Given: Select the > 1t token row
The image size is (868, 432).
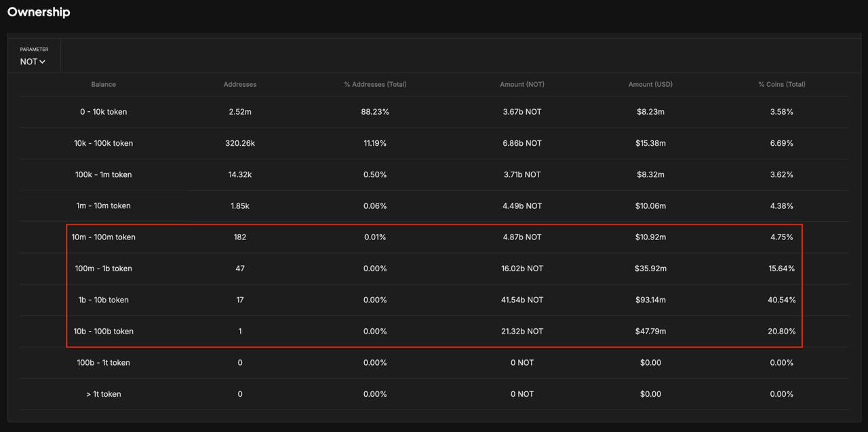Looking at the screenshot, I should 104,394.
